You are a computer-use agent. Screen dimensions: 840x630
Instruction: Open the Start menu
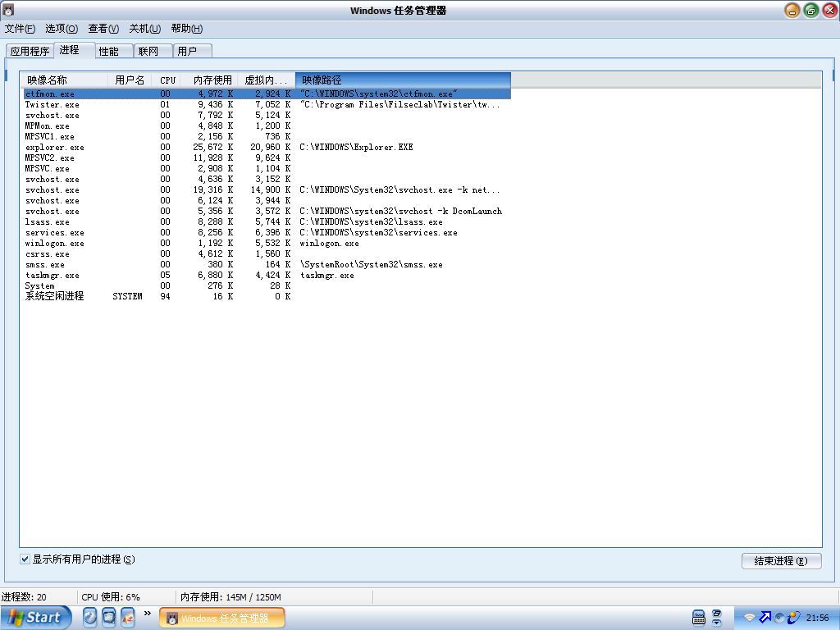coord(36,618)
